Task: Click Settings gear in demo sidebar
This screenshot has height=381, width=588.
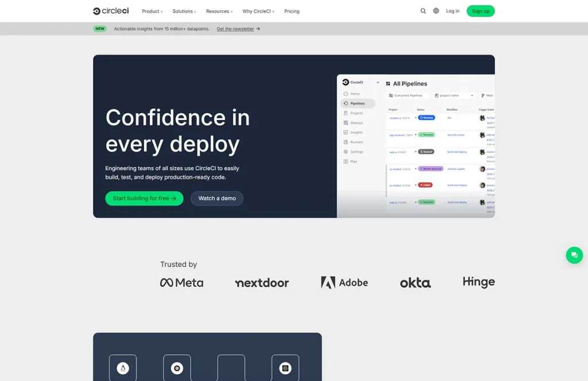Action: pos(346,151)
